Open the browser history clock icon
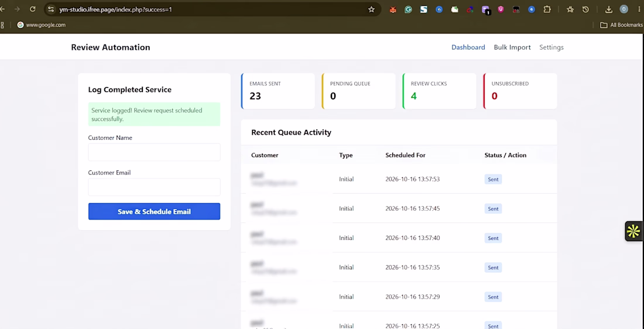This screenshot has height=329, width=644. [x=585, y=9]
